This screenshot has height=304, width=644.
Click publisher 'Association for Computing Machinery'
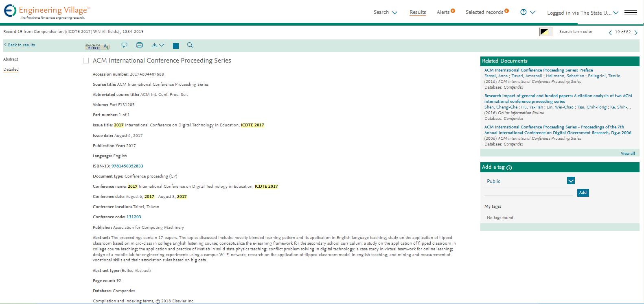pyautogui.click(x=149, y=228)
